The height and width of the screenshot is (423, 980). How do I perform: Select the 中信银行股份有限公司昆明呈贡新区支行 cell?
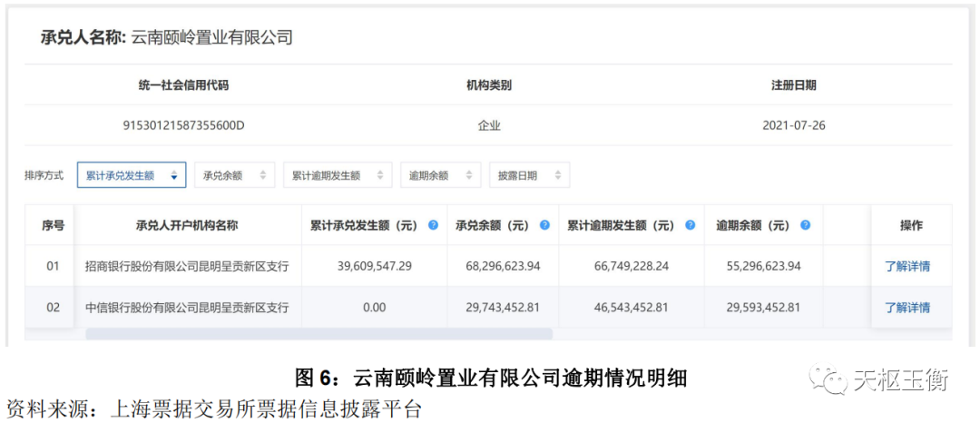click(x=186, y=308)
